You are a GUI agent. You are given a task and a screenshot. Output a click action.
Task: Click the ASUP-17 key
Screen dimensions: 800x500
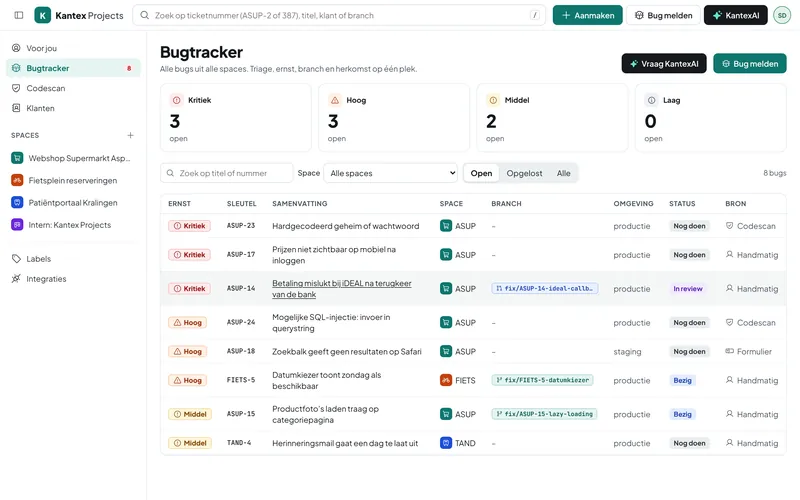[x=241, y=254]
